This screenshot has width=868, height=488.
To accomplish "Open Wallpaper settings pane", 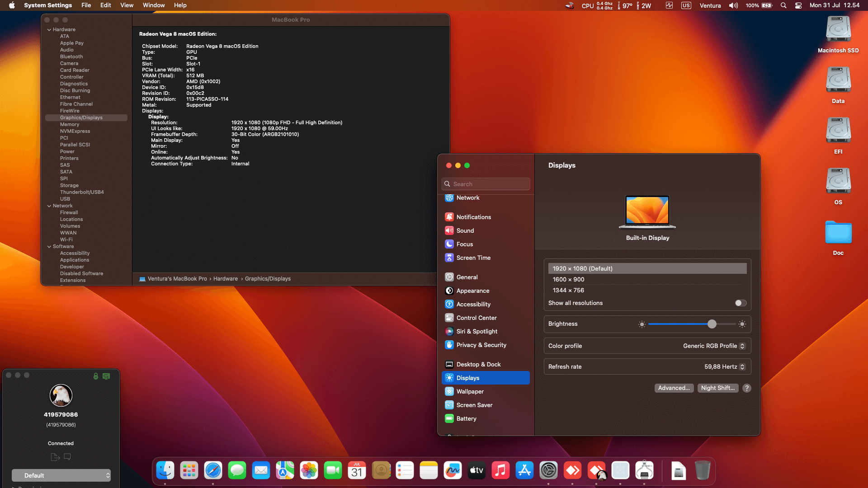I will [486, 391].
